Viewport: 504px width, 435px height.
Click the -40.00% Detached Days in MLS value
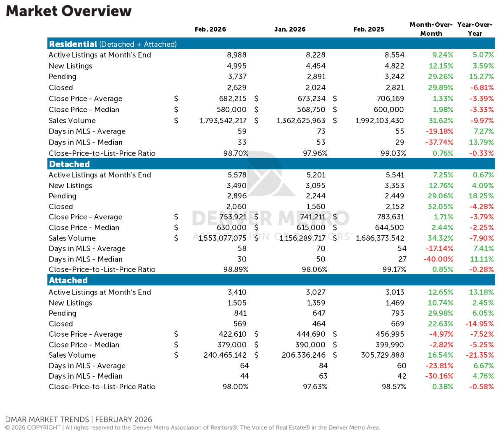pyautogui.click(x=439, y=259)
